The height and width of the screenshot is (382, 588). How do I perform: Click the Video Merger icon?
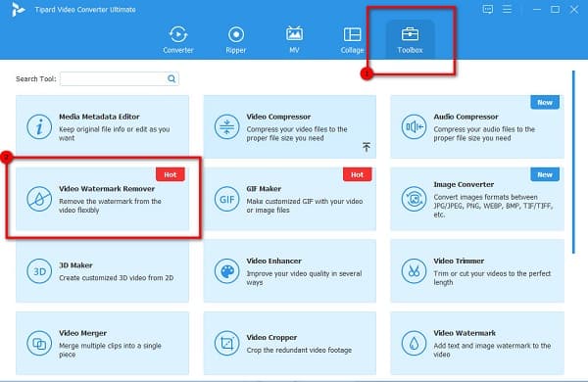tap(39, 343)
